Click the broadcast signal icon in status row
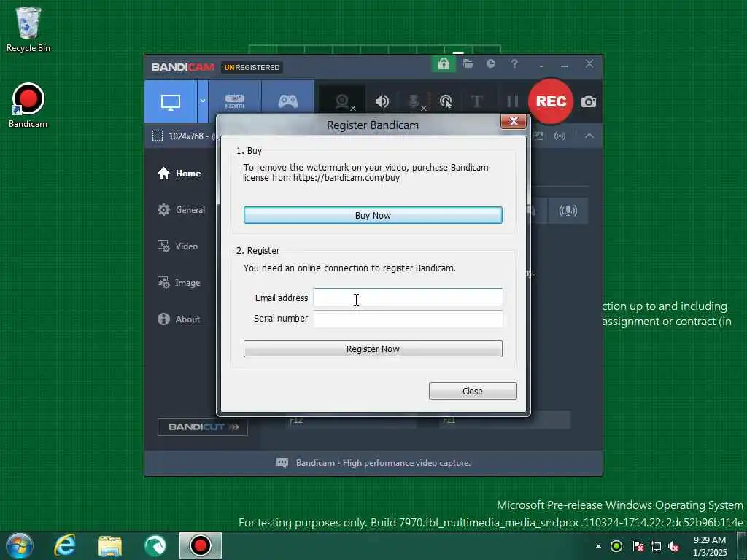This screenshot has height=560, width=747. click(560, 136)
